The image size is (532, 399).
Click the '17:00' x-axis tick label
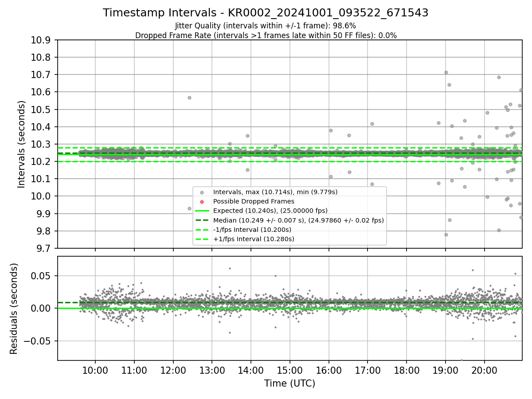368,371
